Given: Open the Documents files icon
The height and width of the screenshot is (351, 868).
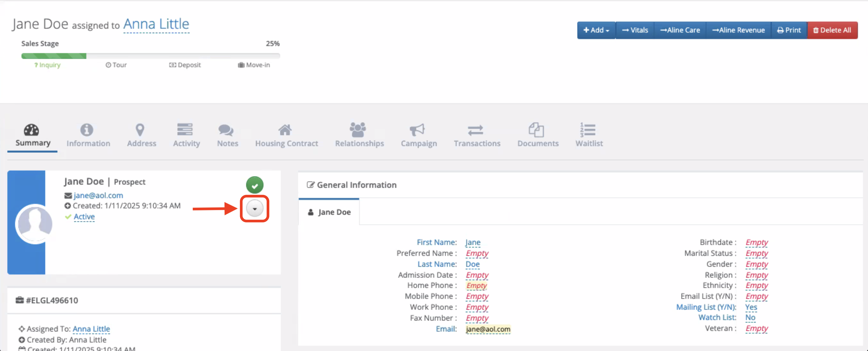Looking at the screenshot, I should [536, 130].
